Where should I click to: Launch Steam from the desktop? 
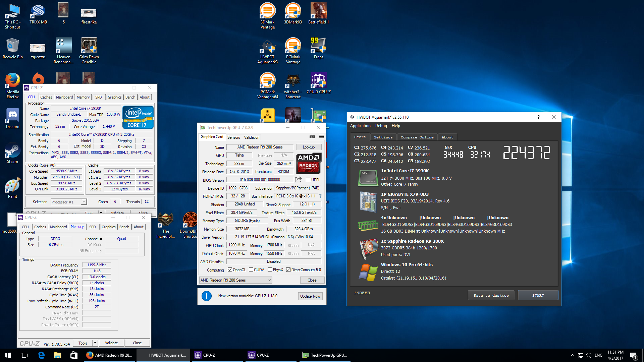(13, 154)
